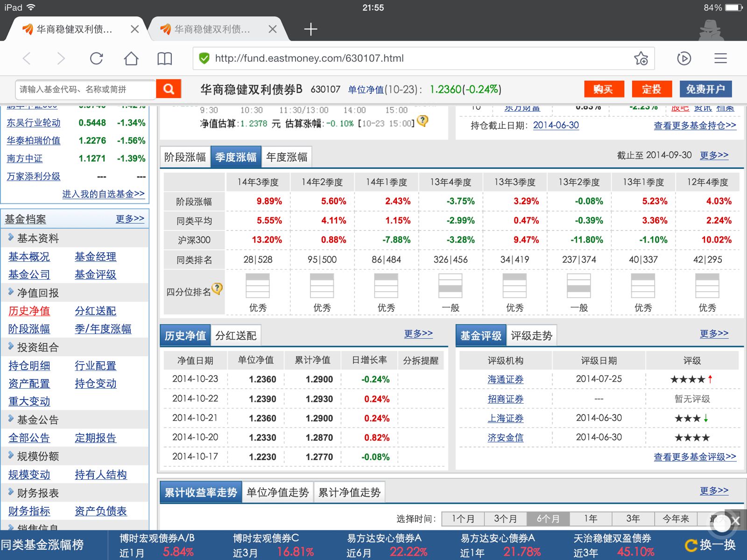
Task: Open the browser hamburger menu
Action: coord(721,58)
